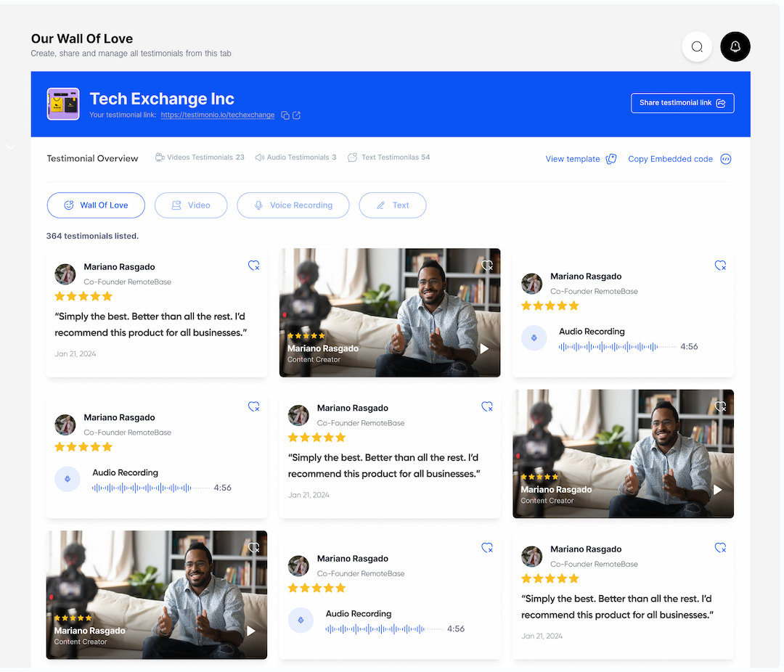Image resolution: width=784 pixels, height=672 pixels.
Task: Toggle heart on third-row audio testimonial
Action: (x=487, y=547)
